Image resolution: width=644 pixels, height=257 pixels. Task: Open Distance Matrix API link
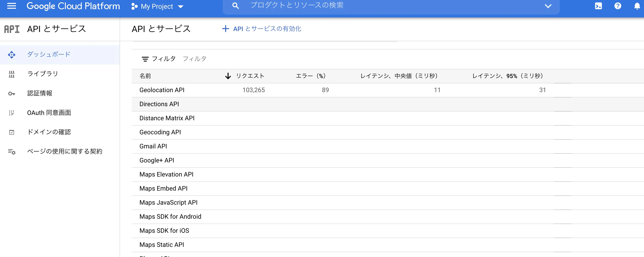pos(167,118)
